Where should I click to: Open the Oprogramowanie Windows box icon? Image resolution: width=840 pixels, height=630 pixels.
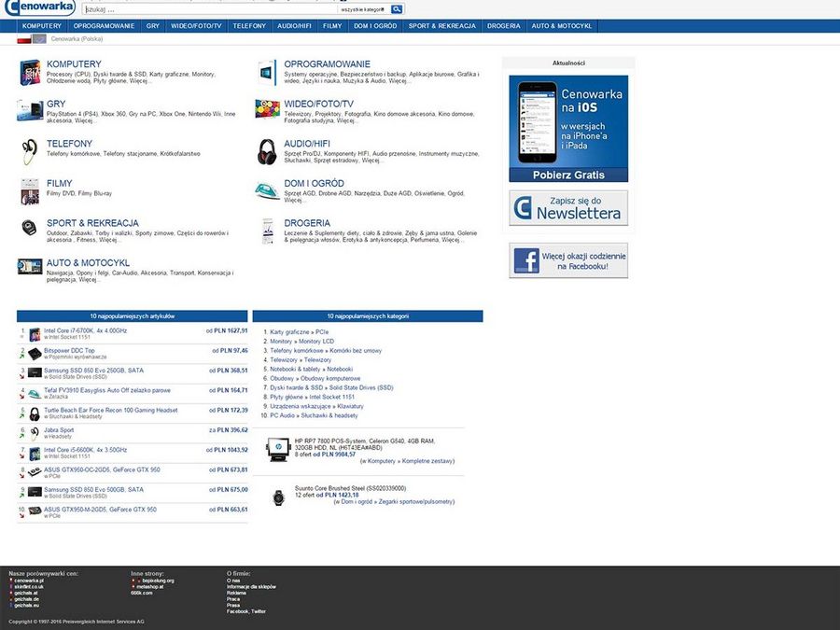click(x=267, y=70)
